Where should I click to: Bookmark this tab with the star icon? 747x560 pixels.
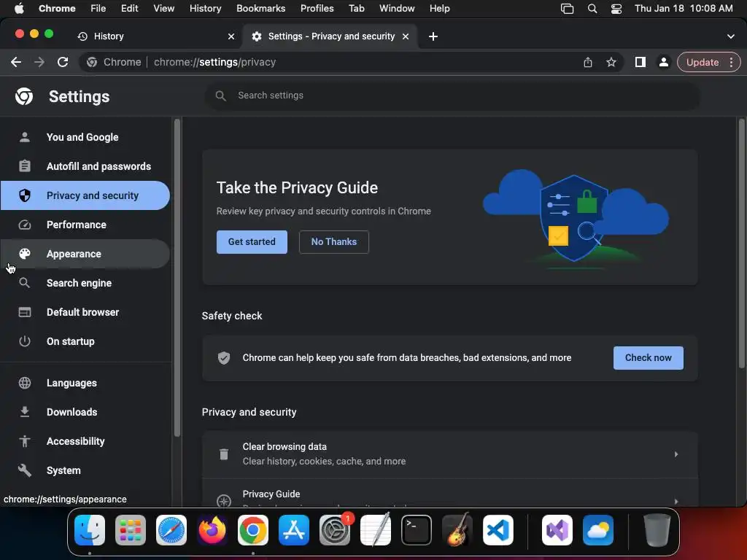pyautogui.click(x=611, y=62)
